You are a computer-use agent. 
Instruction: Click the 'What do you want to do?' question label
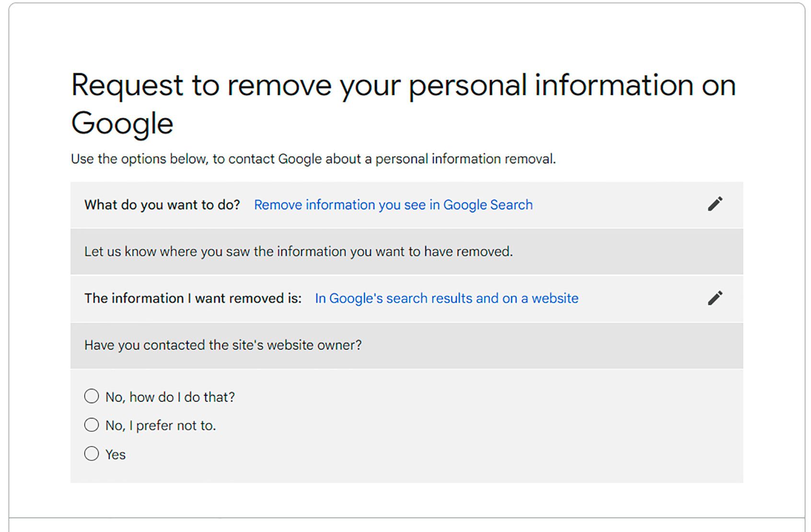(162, 205)
